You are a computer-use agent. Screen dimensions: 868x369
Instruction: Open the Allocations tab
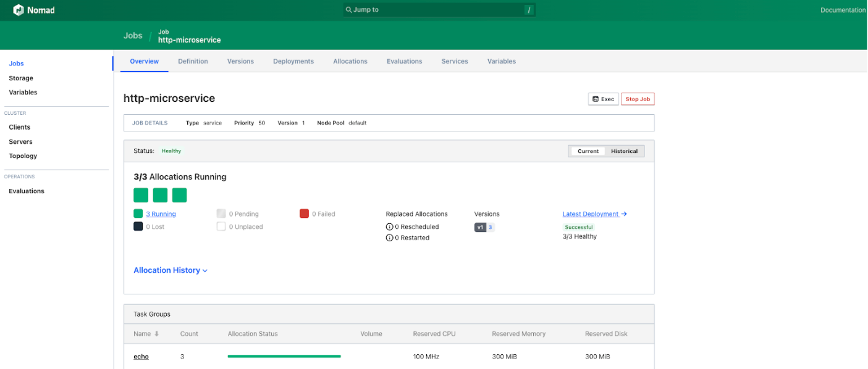coord(350,61)
